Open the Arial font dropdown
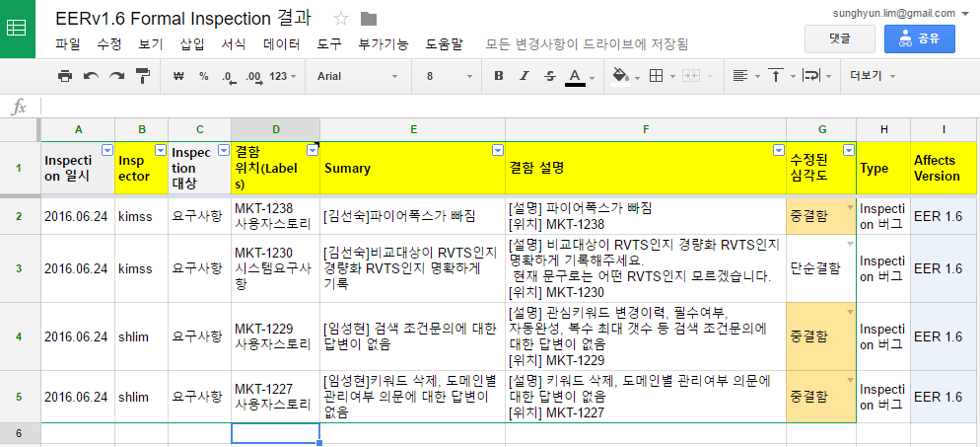 pos(356,76)
